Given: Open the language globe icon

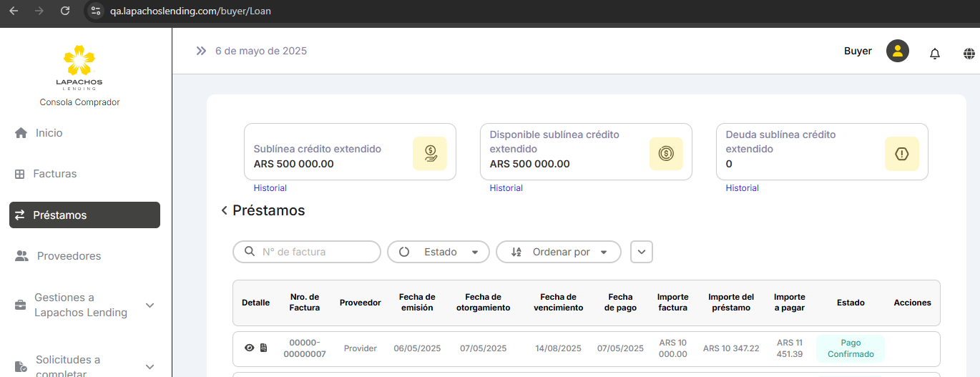Looking at the screenshot, I should [969, 54].
